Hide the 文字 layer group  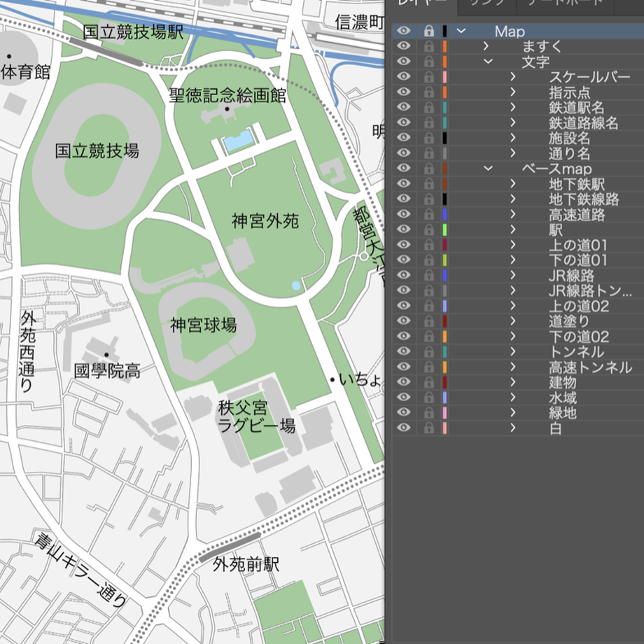[404, 62]
